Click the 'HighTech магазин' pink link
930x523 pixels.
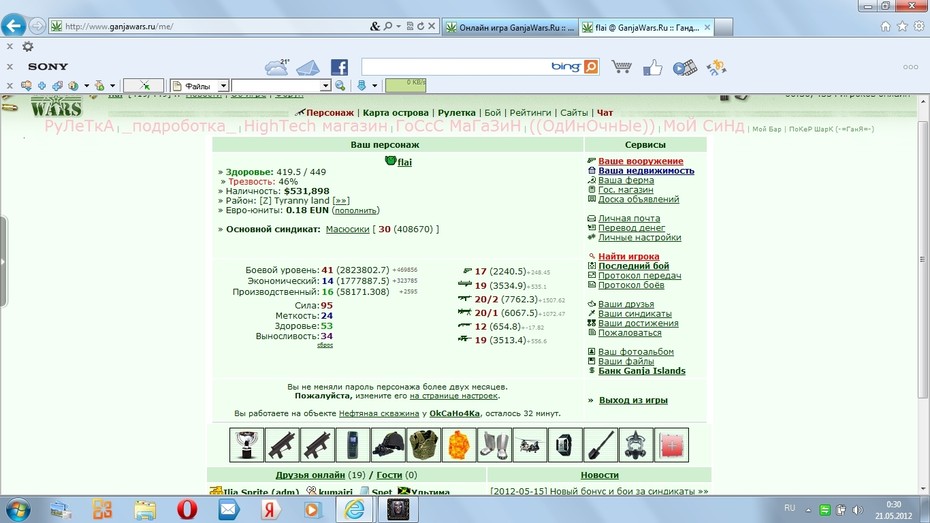point(315,126)
